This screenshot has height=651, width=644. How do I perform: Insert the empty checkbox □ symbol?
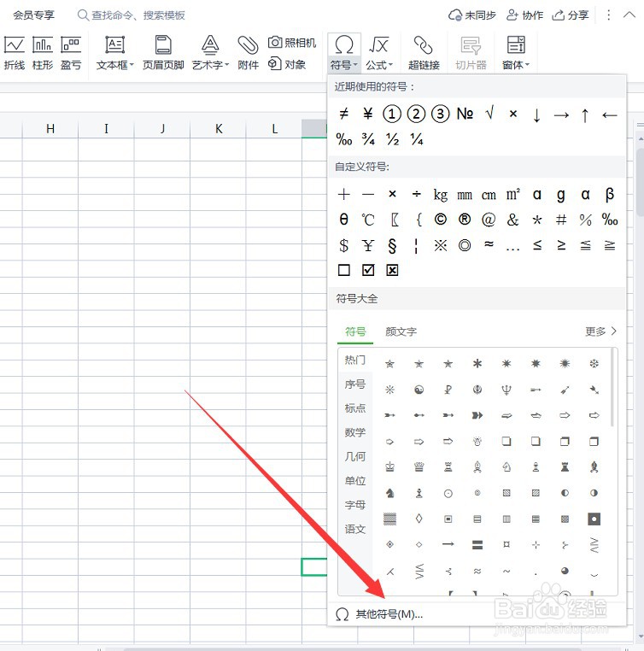(343, 270)
